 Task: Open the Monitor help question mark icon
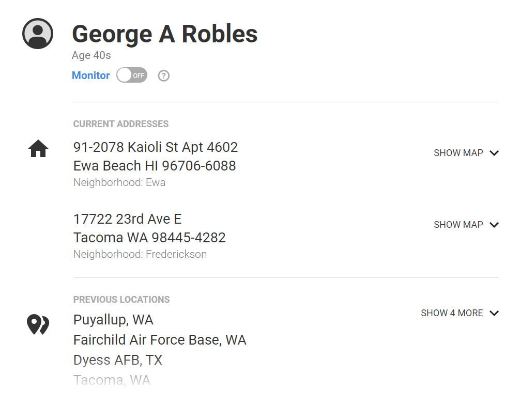pyautogui.click(x=163, y=76)
